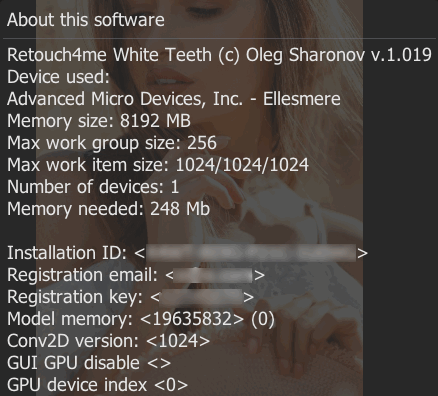438x396 pixels.
Task: Click 'Number of devices: 1' text
Action: pos(93,187)
